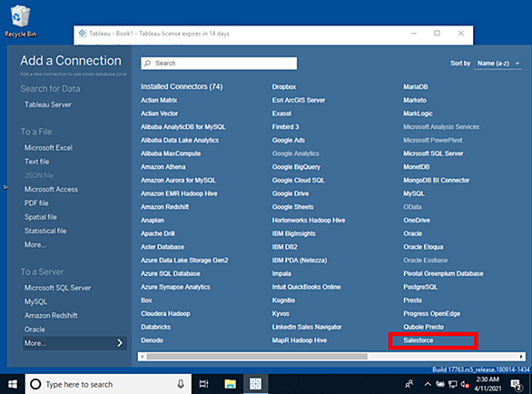Screen dimensions: 532x394
Task: Open the Recycle Bin desktop icon
Action: [x=20, y=21]
